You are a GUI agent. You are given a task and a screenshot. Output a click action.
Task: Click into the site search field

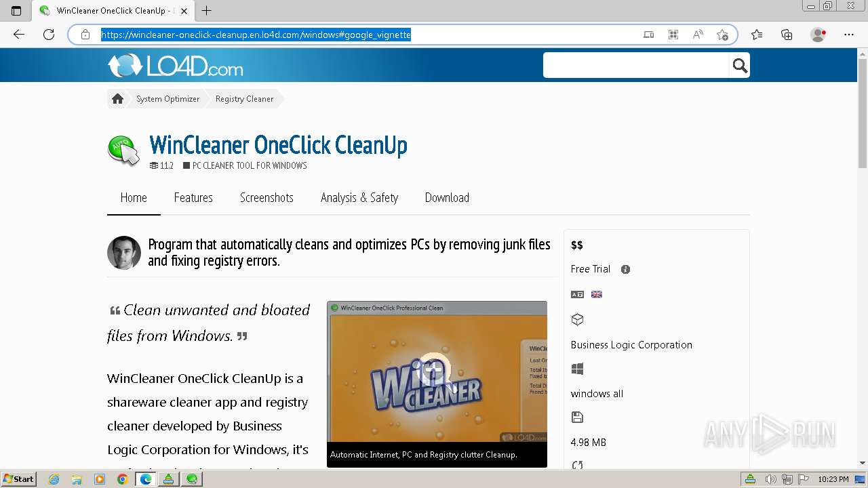coord(636,65)
